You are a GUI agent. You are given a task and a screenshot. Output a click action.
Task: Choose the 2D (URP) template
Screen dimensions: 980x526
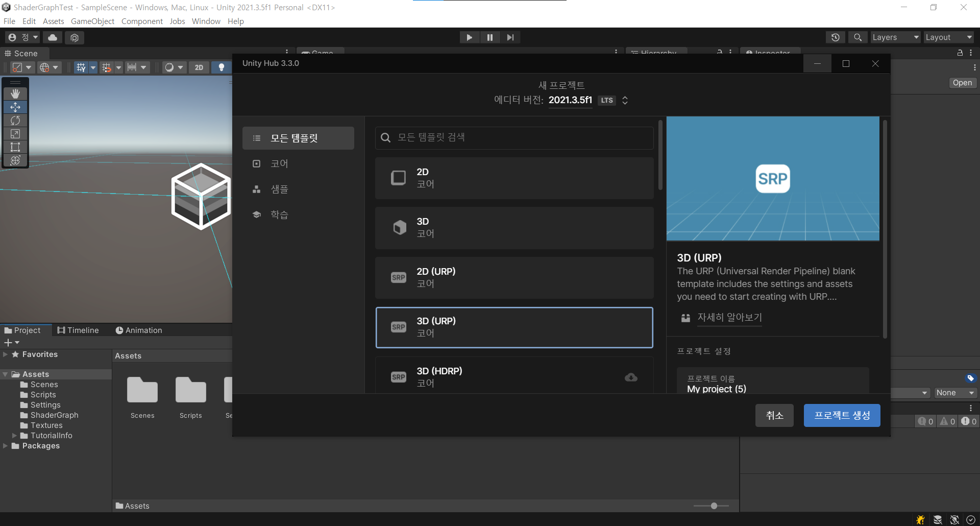coord(514,277)
